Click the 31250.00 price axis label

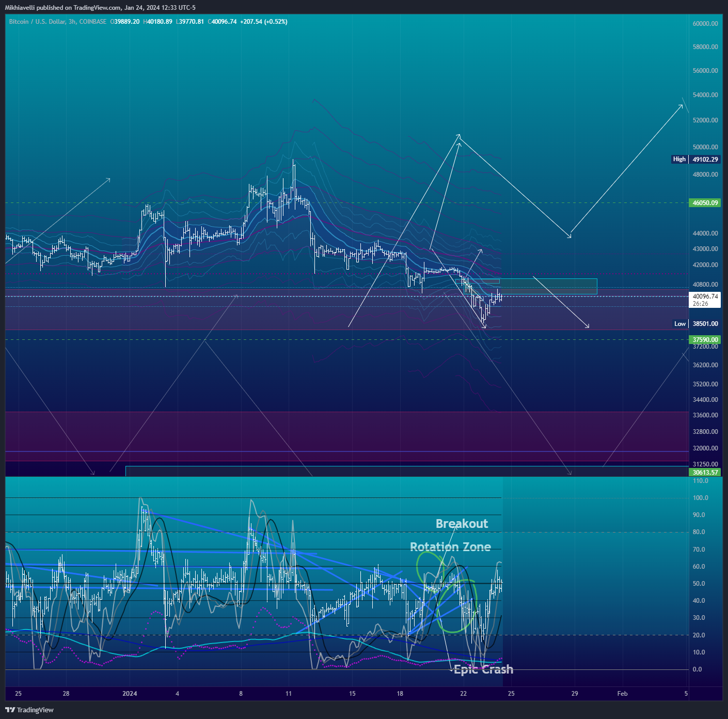705,464
